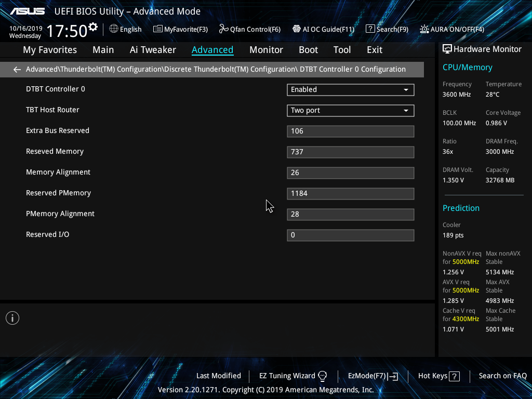Click the 3000 MHz DRAM frequency value

(499, 152)
